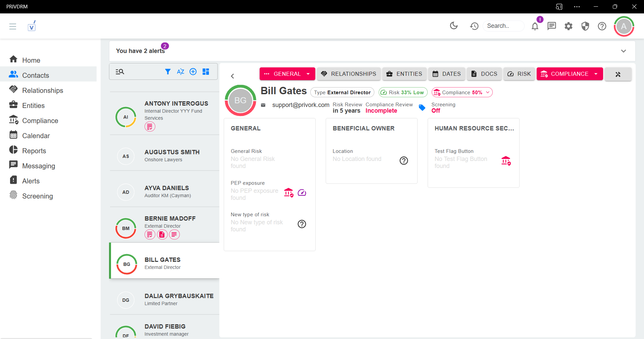Screen dimensions: 644x339
Task: Toggle dark mode moon icon
Action: pos(453,26)
